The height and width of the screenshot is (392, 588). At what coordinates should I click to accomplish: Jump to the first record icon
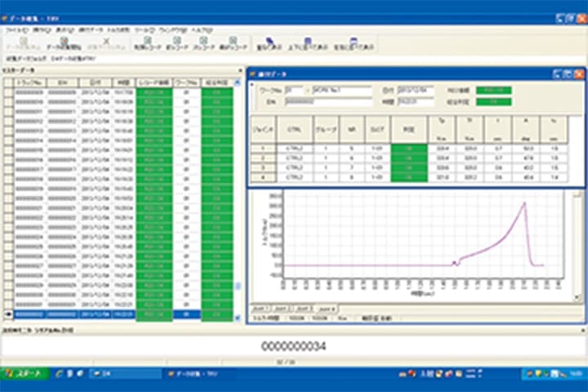pos(147,42)
